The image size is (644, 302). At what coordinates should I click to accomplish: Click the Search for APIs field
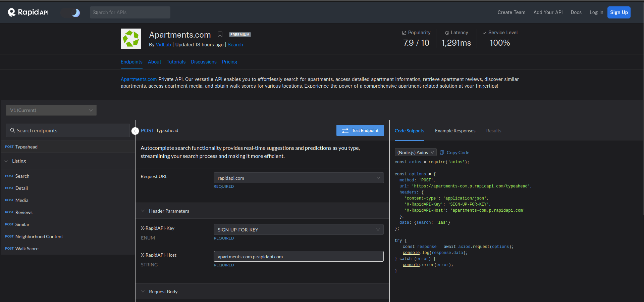130,12
